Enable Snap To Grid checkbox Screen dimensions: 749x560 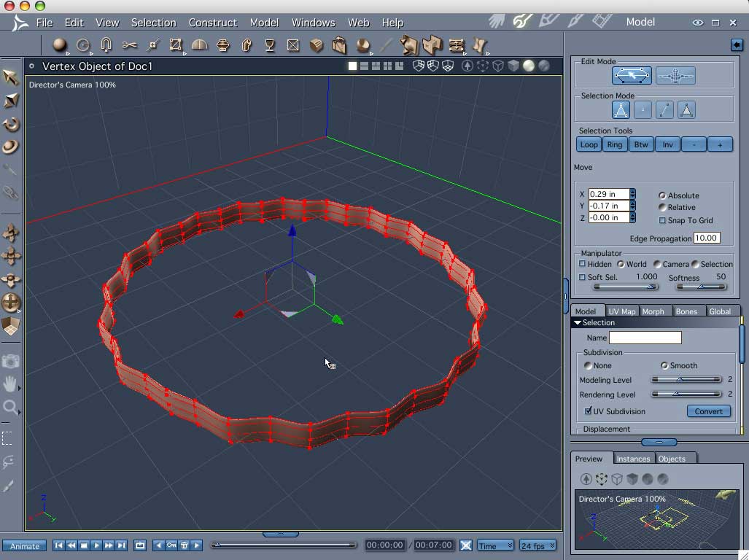click(662, 220)
